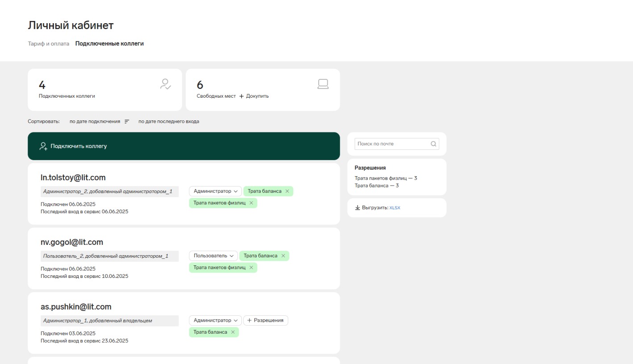Click the email as.pushkin@lit.com
633x364 pixels.
coord(76,307)
